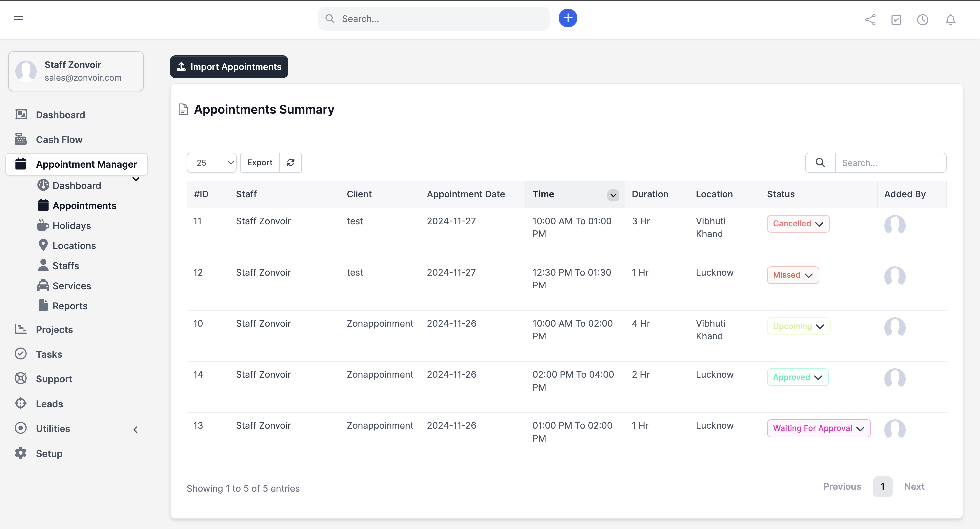
Task: Open the Locations sidebar item
Action: pos(74,246)
